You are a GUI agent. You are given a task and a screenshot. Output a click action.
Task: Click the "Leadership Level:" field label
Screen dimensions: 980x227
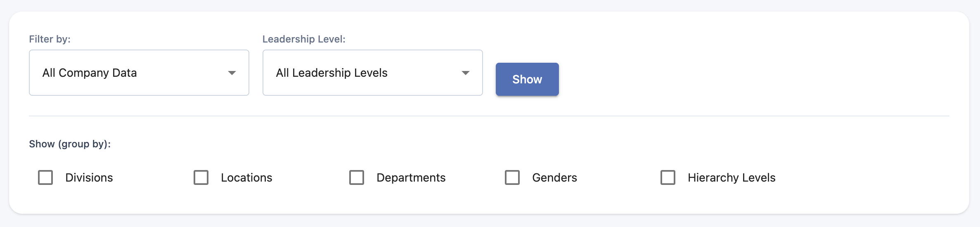[x=304, y=39]
